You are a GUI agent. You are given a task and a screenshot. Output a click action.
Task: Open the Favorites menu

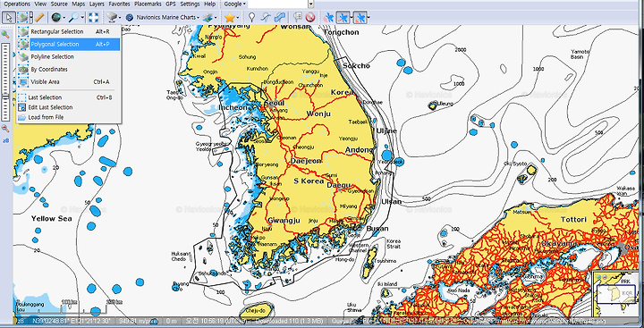click(120, 4)
